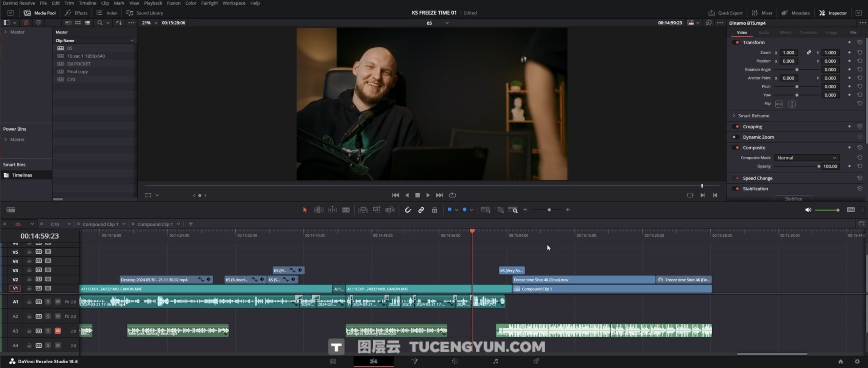Click the Stabilize button
This screenshot has width=868, height=368.
(793, 199)
